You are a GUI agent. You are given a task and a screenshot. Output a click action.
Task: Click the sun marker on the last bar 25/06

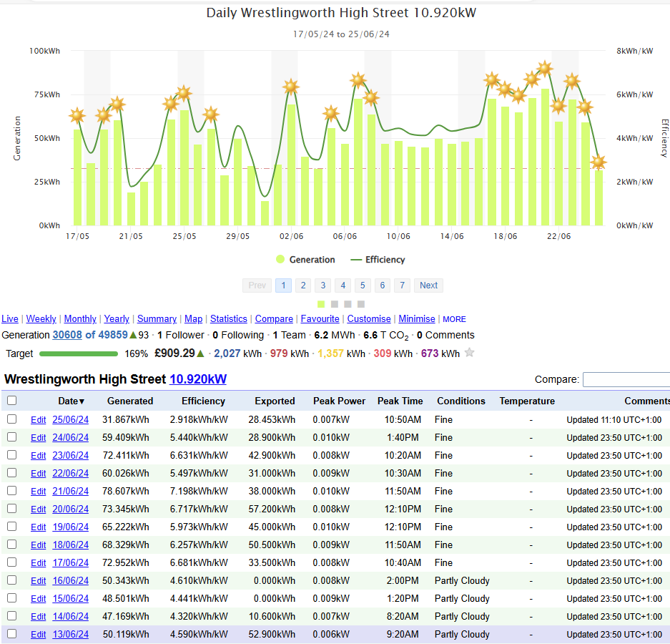[598, 162]
